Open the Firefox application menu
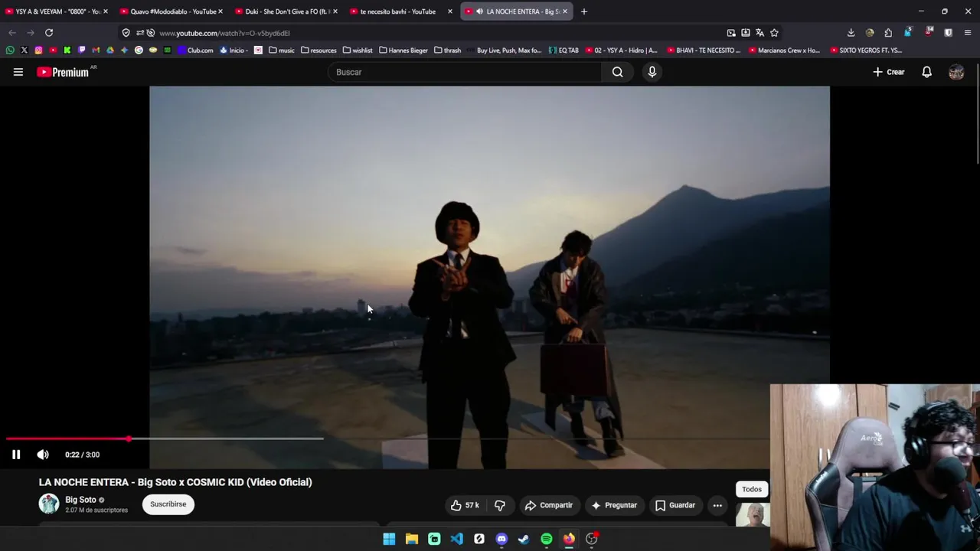Screen dimensions: 980x551 (x=968, y=33)
